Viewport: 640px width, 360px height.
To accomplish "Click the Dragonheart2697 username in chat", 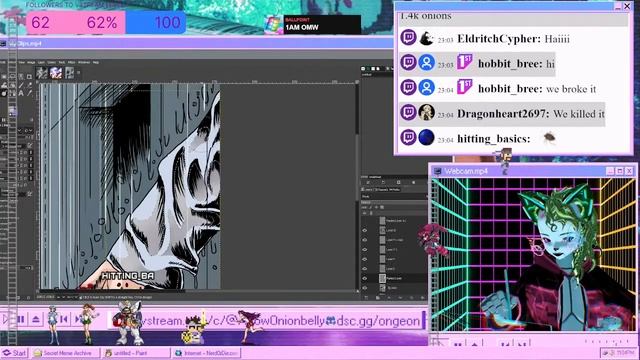I will [503, 113].
